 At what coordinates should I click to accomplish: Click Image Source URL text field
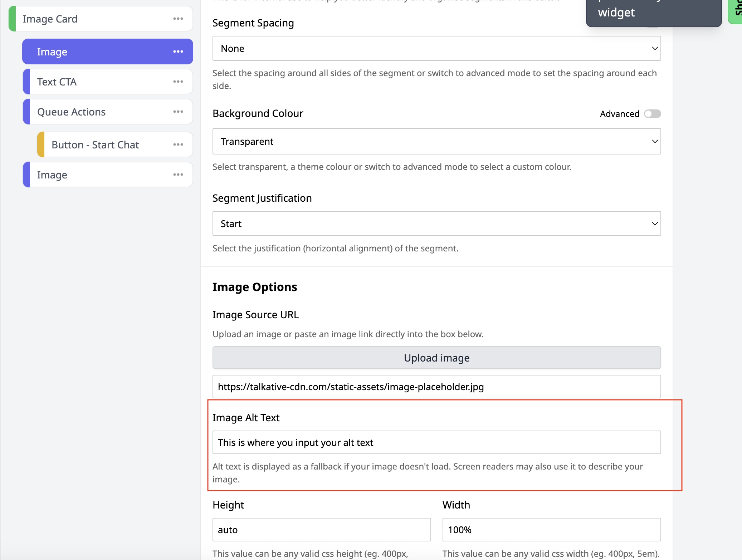436,387
